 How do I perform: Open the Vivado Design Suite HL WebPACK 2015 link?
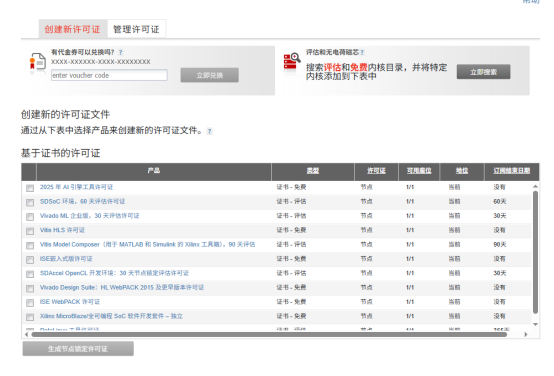(122, 288)
